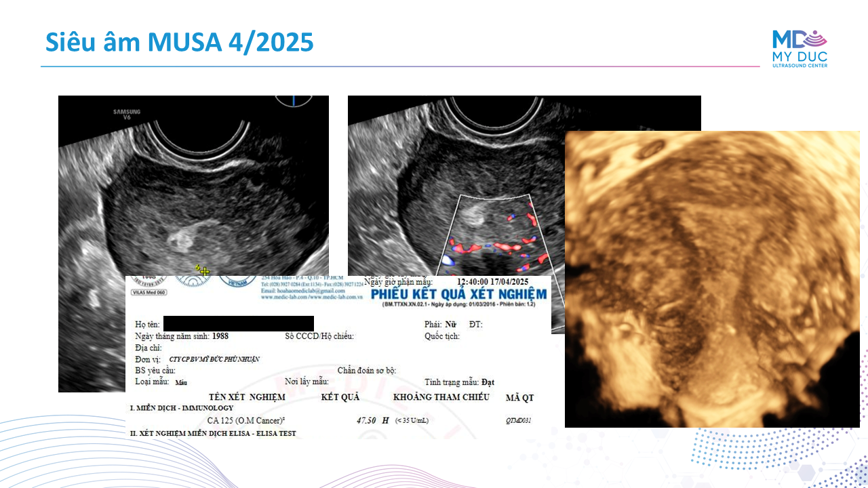Click the lab website "www.medic-lab.com.vn"
This screenshot has width=868, height=488.
(x=335, y=298)
